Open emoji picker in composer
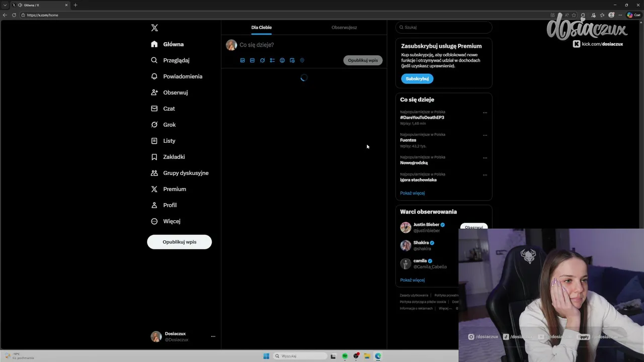Viewport: 644px width, 362px height. [x=282, y=60]
